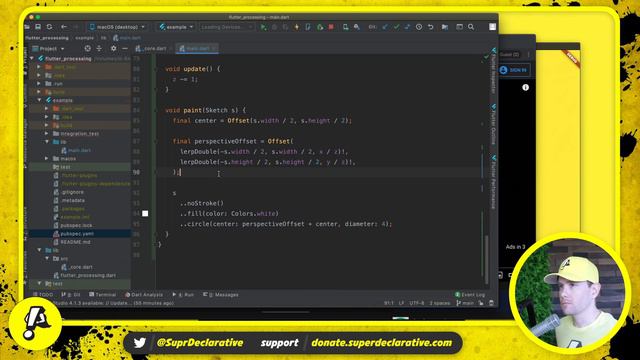This screenshot has height=360, width=640.
Task: Collapse the example folder arrow
Action: 40,100
